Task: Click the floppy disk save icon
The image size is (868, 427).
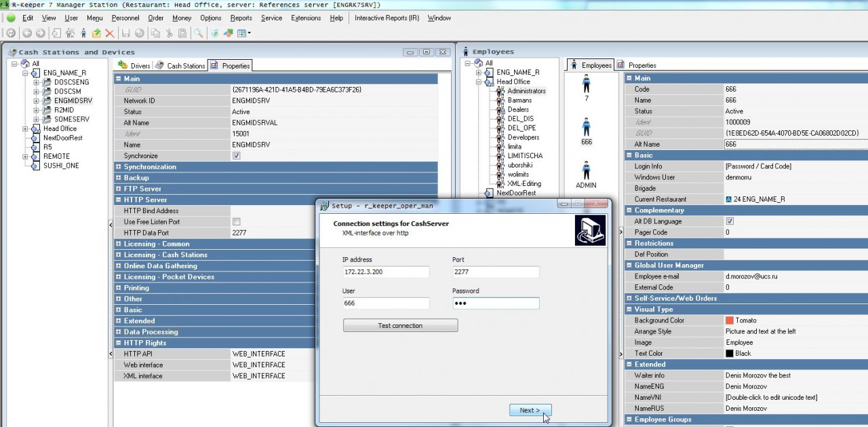Action: coord(126,33)
